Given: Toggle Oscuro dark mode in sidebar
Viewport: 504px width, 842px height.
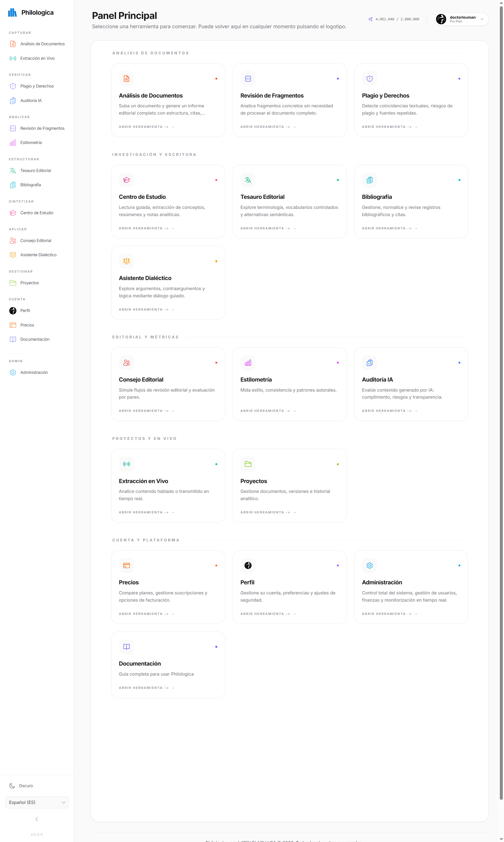Looking at the screenshot, I should [x=21, y=786].
